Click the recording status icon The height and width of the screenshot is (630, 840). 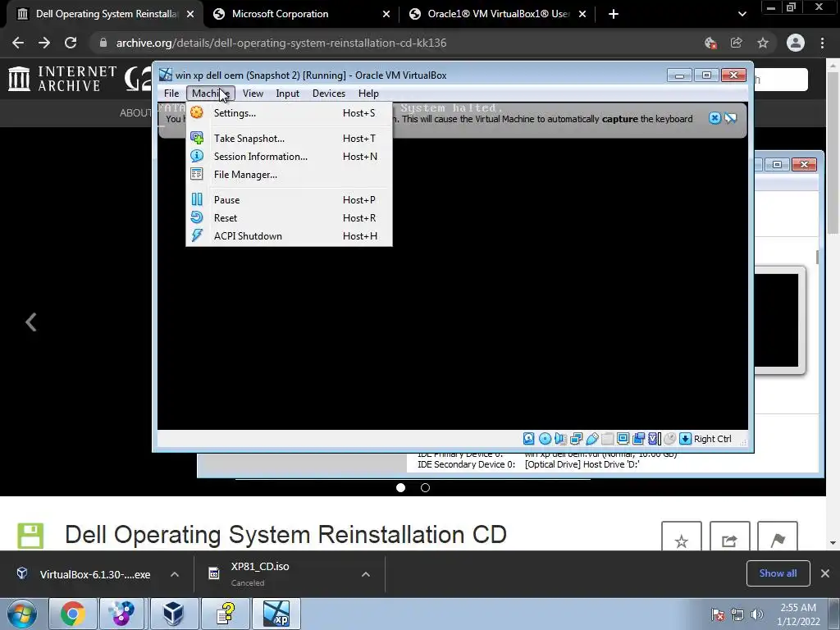pos(638,439)
